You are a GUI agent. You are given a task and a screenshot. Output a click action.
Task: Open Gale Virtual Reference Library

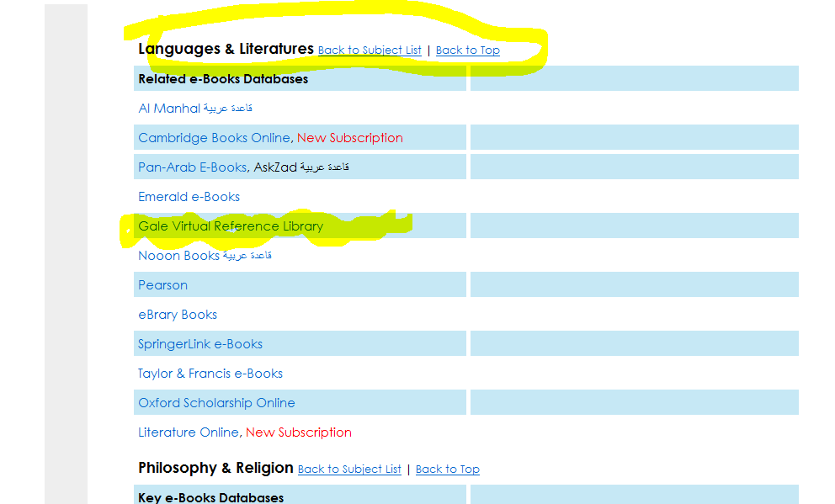pyautogui.click(x=231, y=226)
